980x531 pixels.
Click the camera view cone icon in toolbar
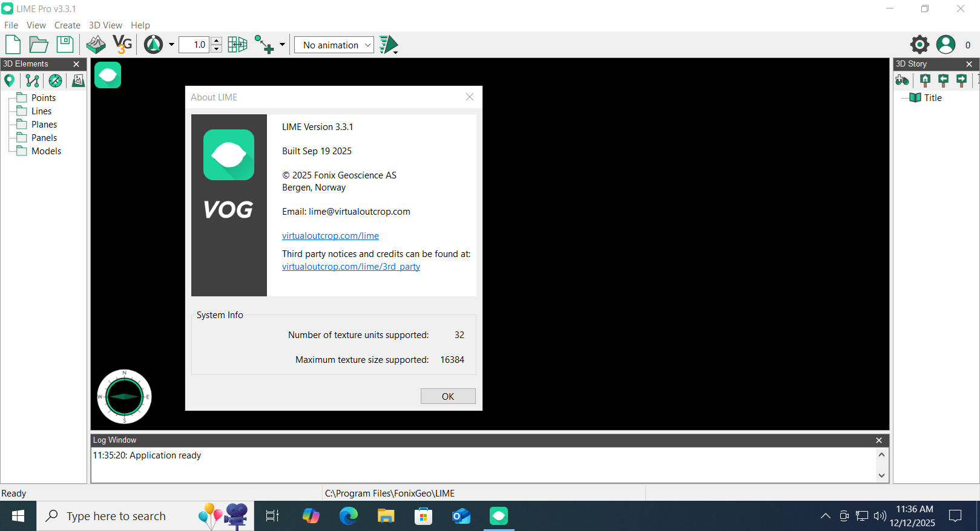coord(154,45)
